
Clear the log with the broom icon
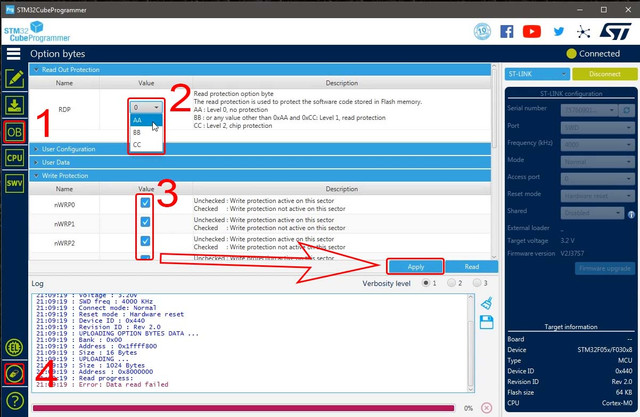[x=487, y=303]
